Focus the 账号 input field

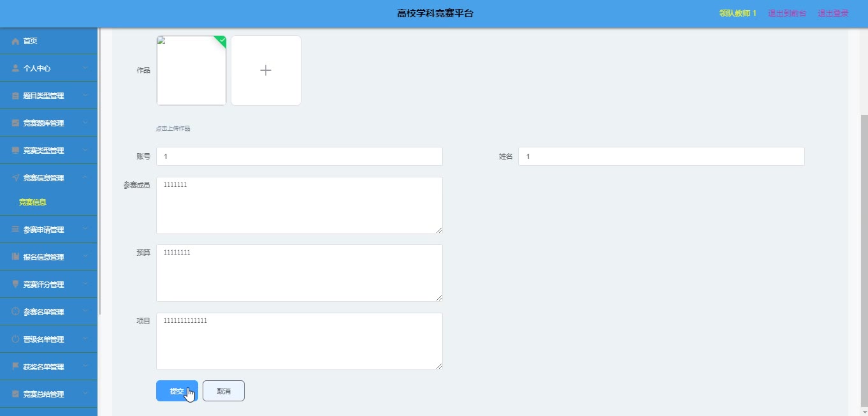[x=300, y=156]
